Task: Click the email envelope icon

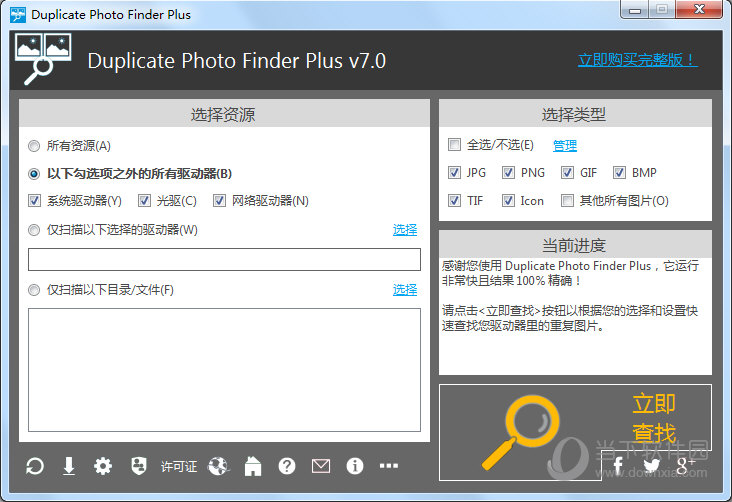Action: 321,466
